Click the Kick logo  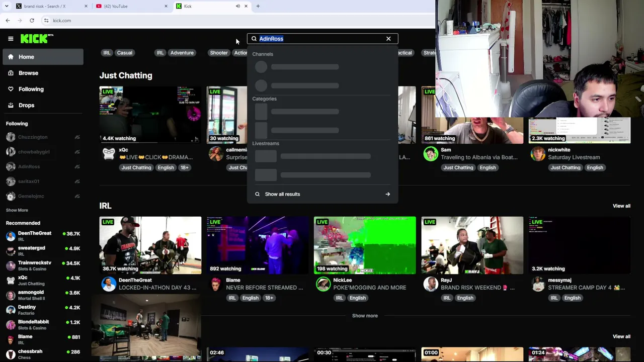tap(37, 39)
